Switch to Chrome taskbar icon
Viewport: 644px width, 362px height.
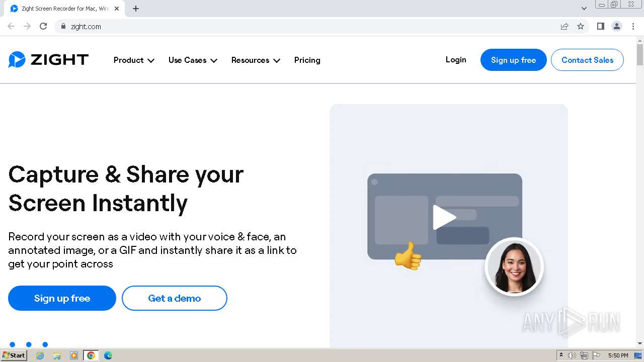91,355
